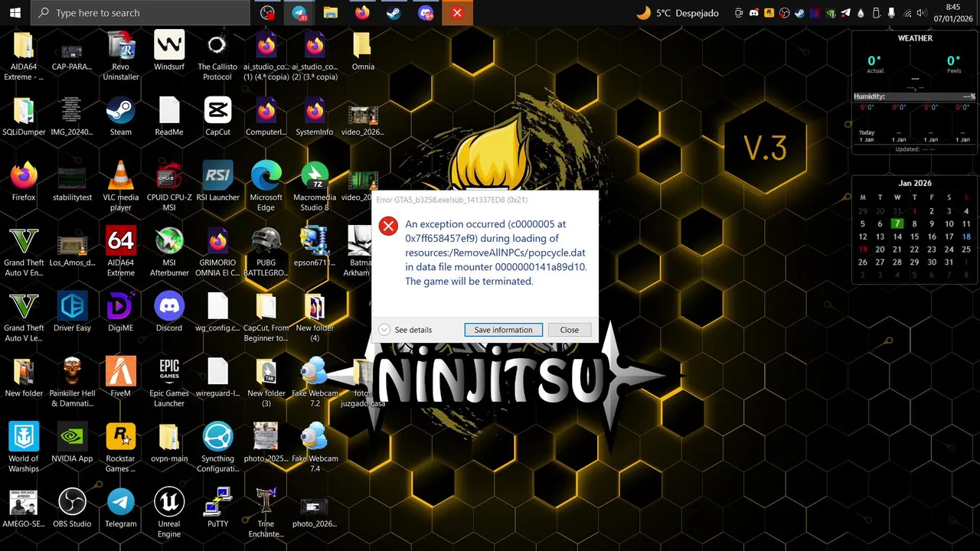The image size is (980, 551).
Task: Launch Unreal Engine from the desktop
Action: pos(169,513)
